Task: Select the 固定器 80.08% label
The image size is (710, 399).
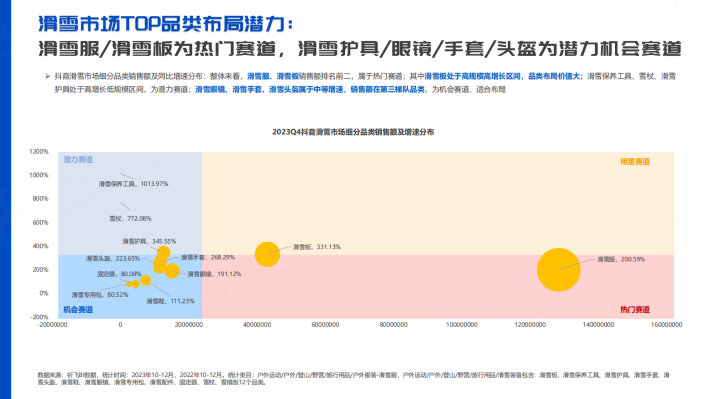Action: 119,274
